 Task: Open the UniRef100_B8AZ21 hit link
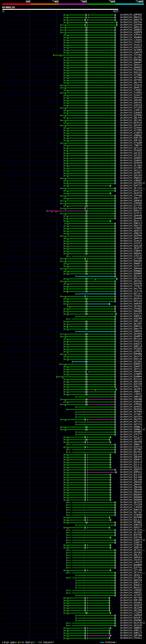(131, 17)
